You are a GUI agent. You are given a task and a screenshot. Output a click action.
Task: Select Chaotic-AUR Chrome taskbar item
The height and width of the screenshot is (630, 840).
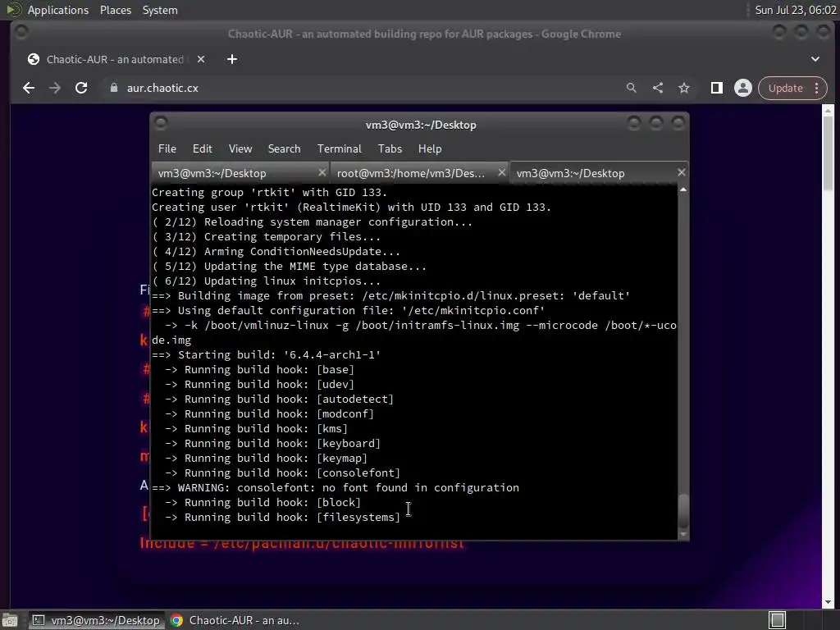click(235, 620)
